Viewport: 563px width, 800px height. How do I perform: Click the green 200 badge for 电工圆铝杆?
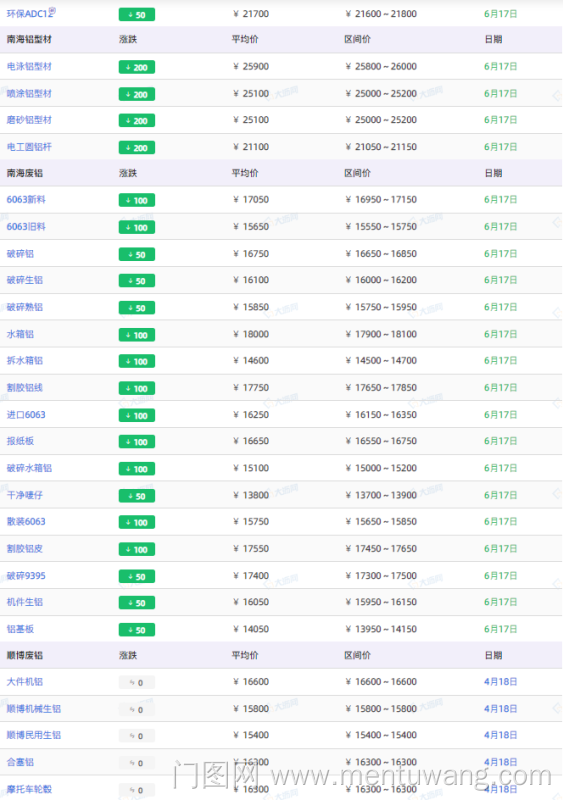click(137, 147)
